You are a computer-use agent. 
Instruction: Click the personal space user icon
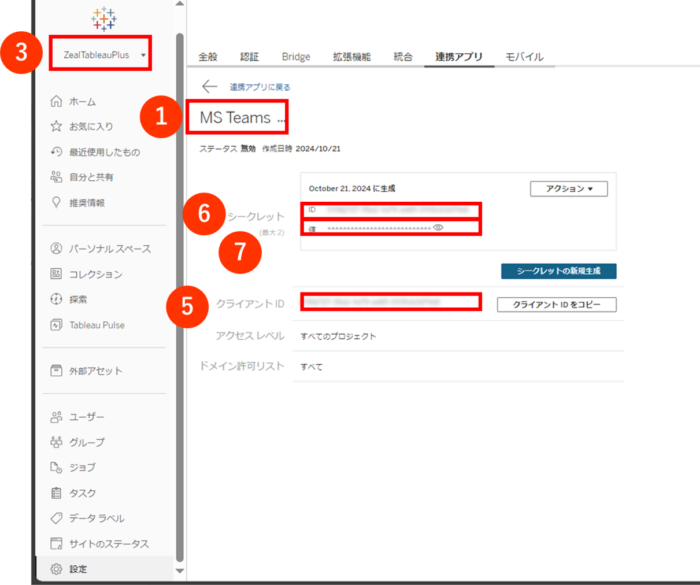56,248
